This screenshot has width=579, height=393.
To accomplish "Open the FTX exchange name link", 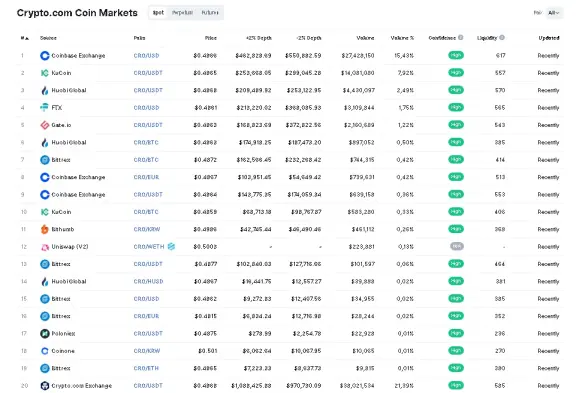I will click(x=56, y=108).
